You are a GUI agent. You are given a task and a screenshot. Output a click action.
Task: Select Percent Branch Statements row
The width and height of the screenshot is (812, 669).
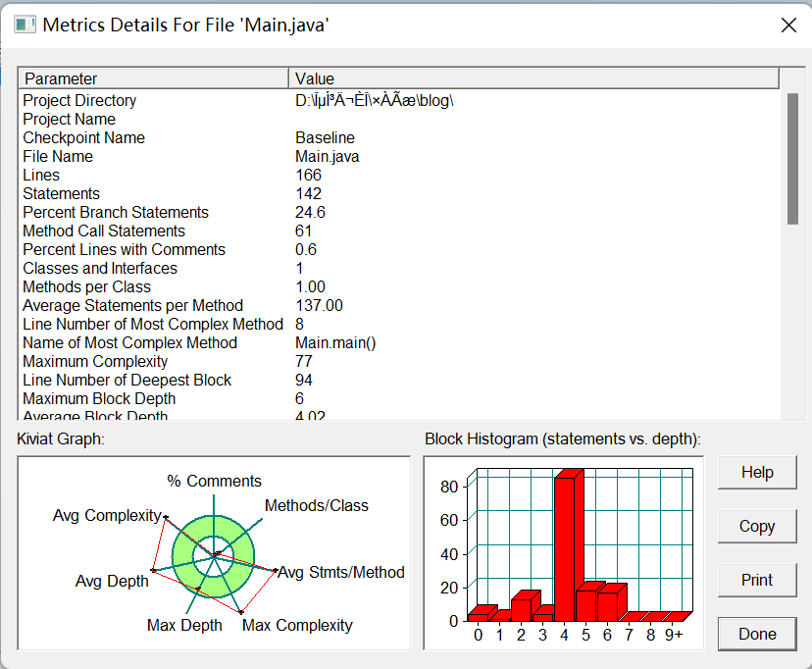pos(399,212)
